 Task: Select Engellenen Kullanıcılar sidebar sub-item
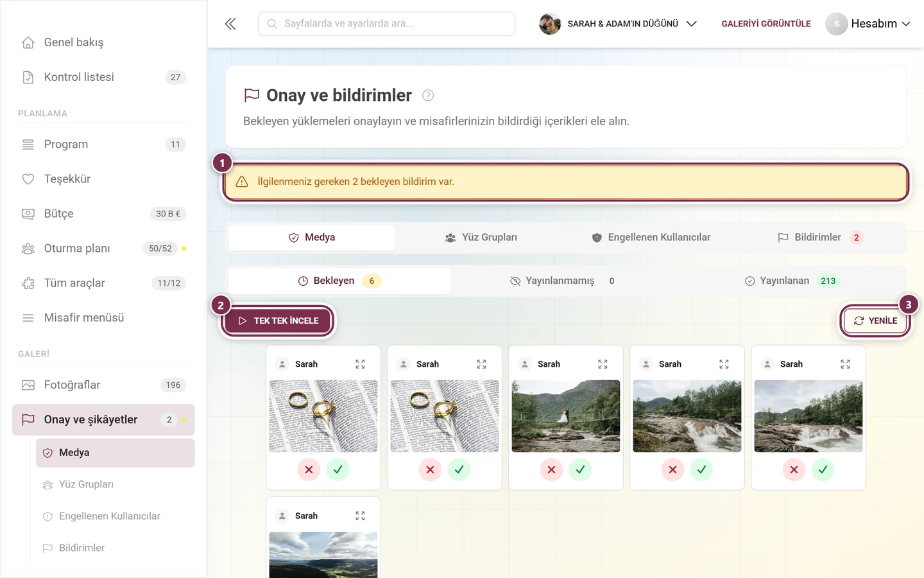[x=116, y=516]
